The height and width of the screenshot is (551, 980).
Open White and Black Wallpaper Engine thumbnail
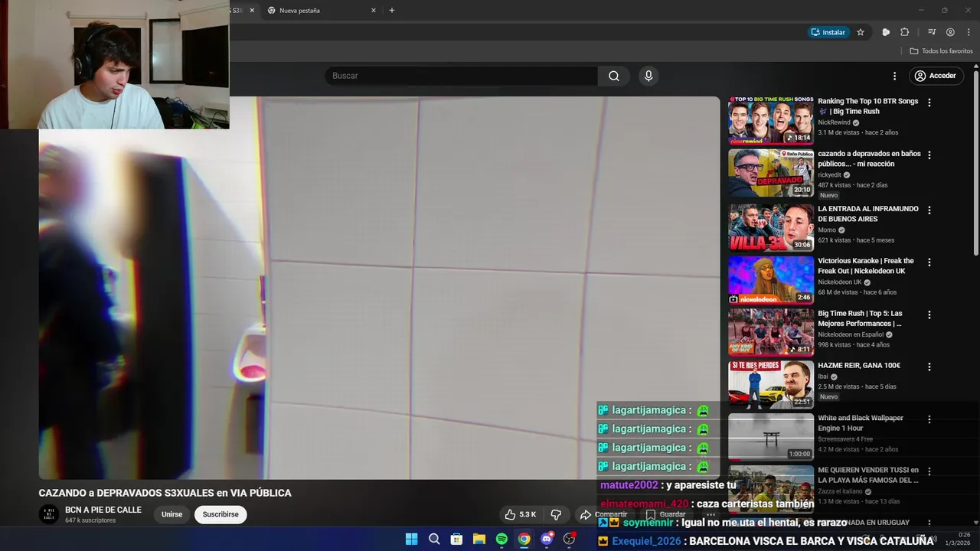[771, 437]
